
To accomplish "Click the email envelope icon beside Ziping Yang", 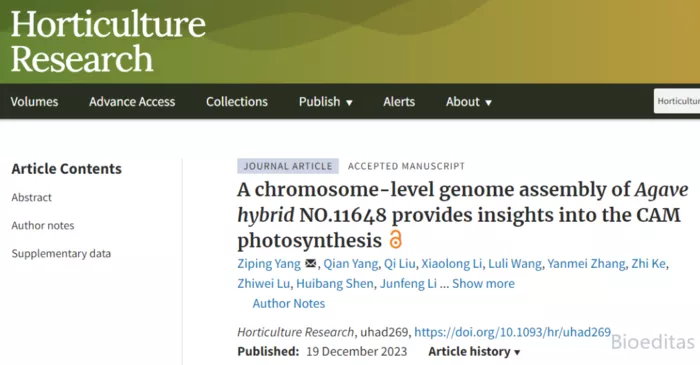I will (310, 264).
